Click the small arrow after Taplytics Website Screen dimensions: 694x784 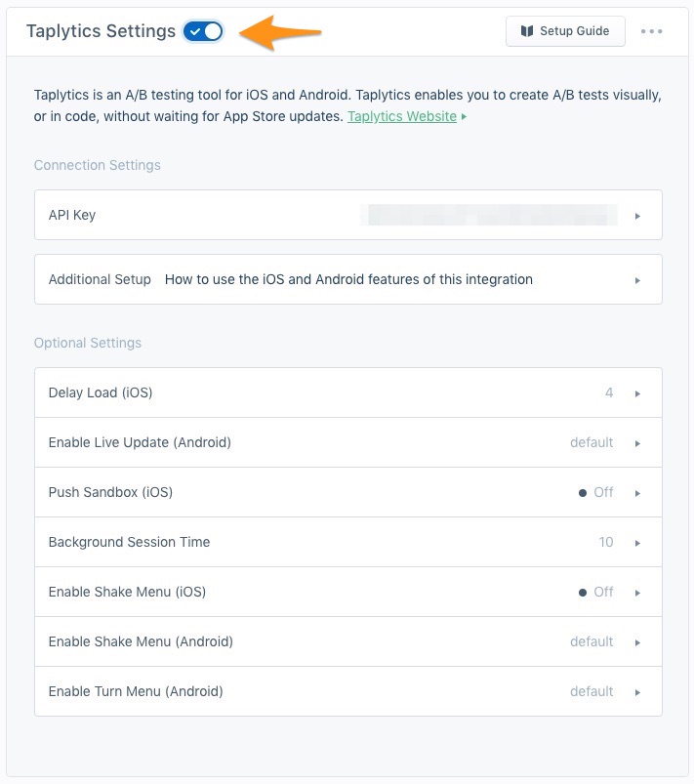(464, 117)
